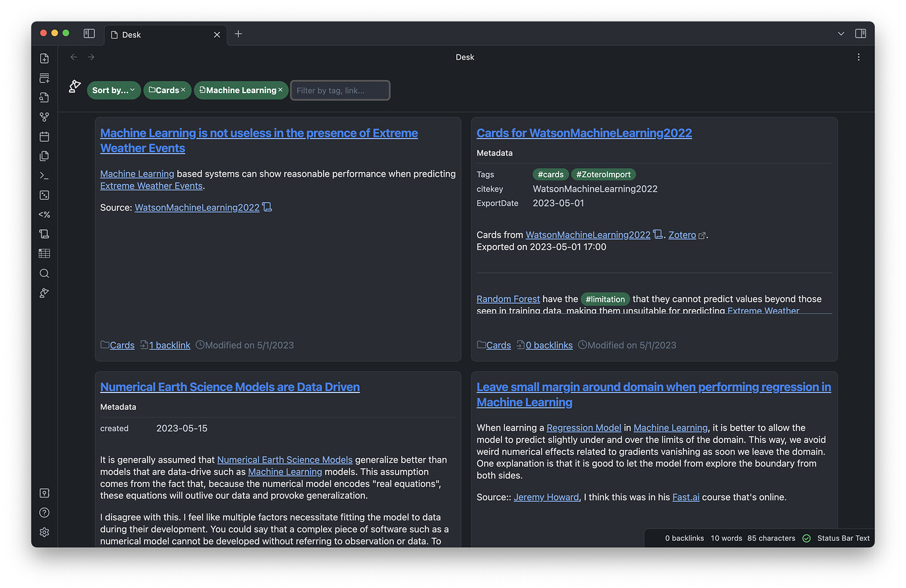Open the graph view

44,117
